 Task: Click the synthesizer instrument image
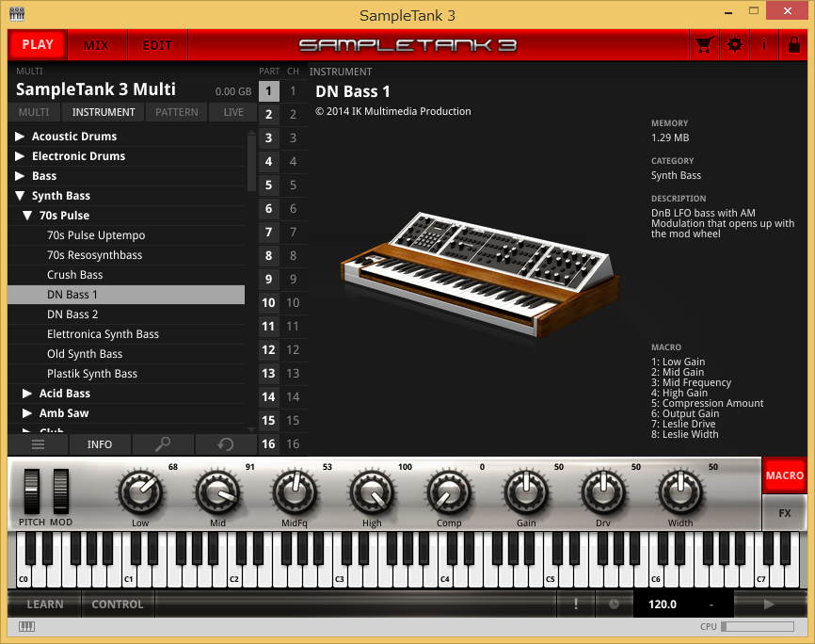click(x=480, y=273)
